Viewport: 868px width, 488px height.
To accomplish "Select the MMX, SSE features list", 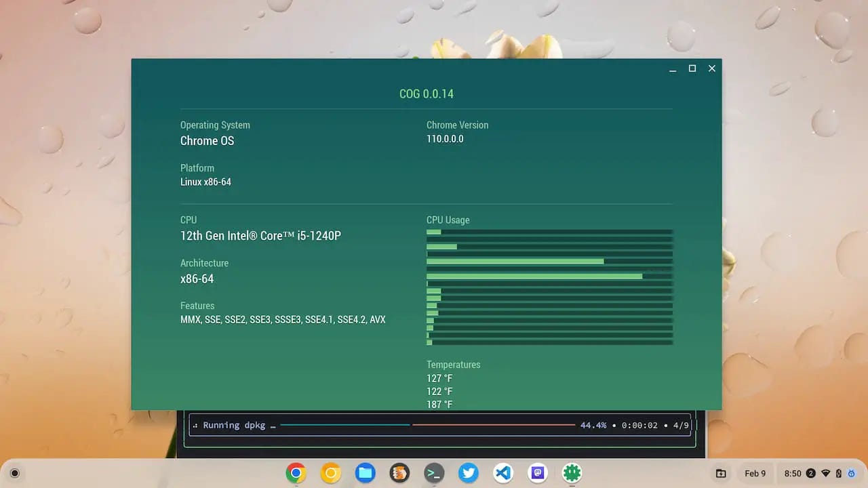I will (x=283, y=319).
